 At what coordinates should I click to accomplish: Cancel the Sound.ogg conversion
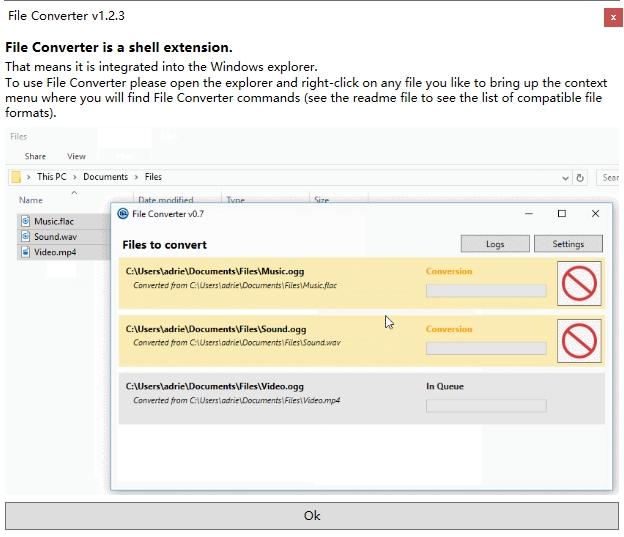click(x=579, y=341)
